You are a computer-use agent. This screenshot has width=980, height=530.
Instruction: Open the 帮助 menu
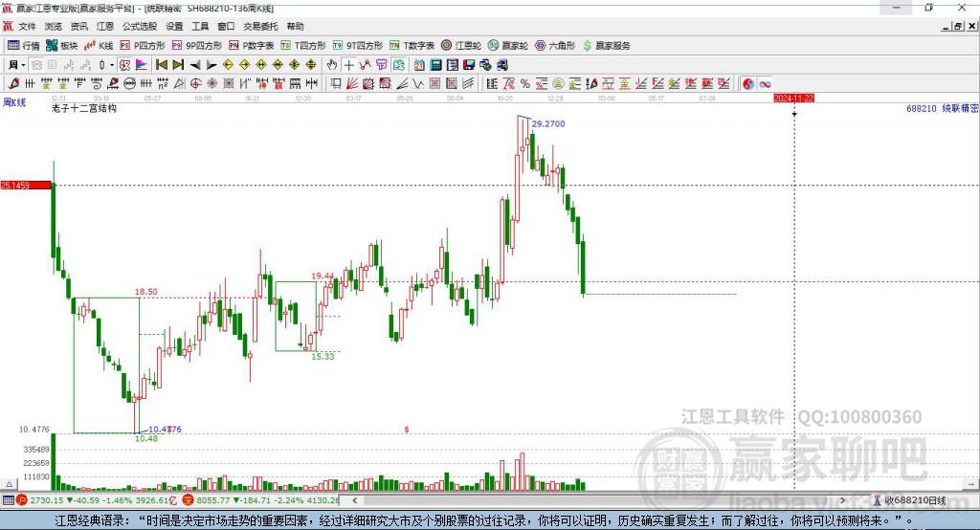(x=295, y=26)
